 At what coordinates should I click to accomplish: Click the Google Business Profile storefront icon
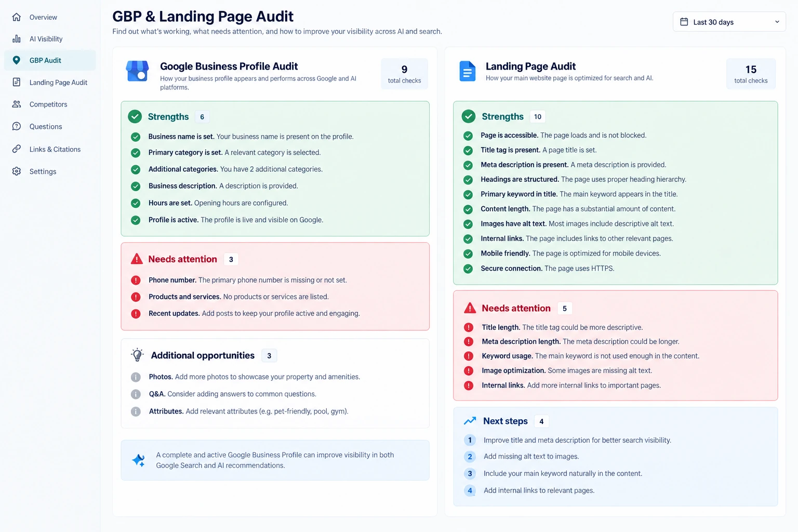[138, 71]
